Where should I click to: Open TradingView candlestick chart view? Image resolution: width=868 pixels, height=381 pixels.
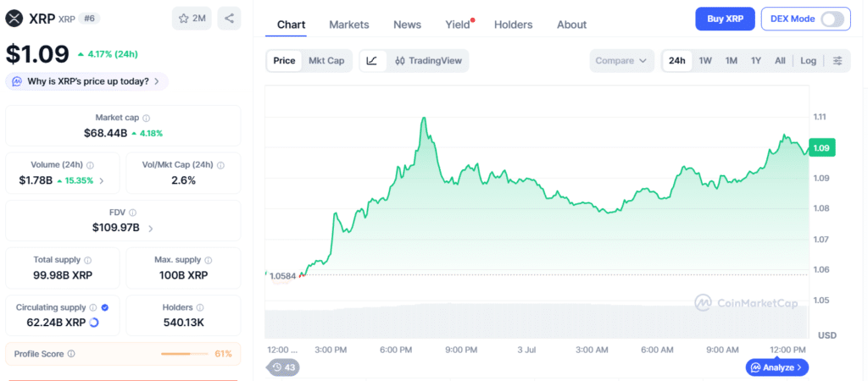428,61
